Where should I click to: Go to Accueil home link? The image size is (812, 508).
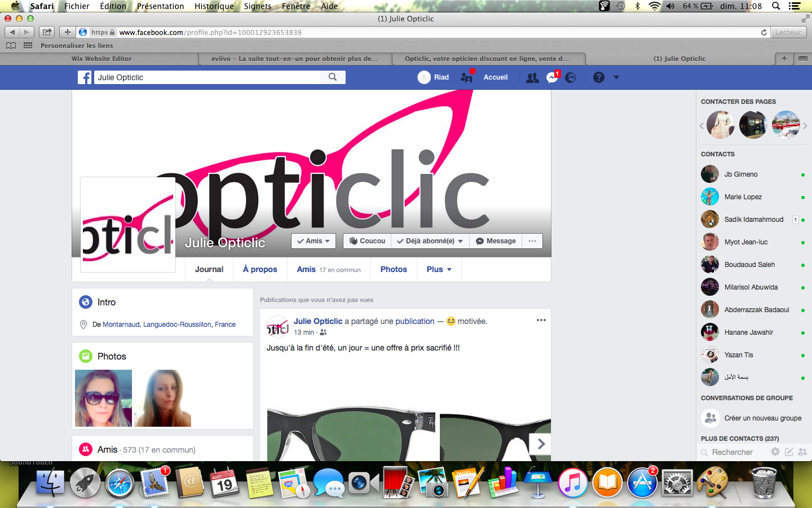pyautogui.click(x=496, y=77)
